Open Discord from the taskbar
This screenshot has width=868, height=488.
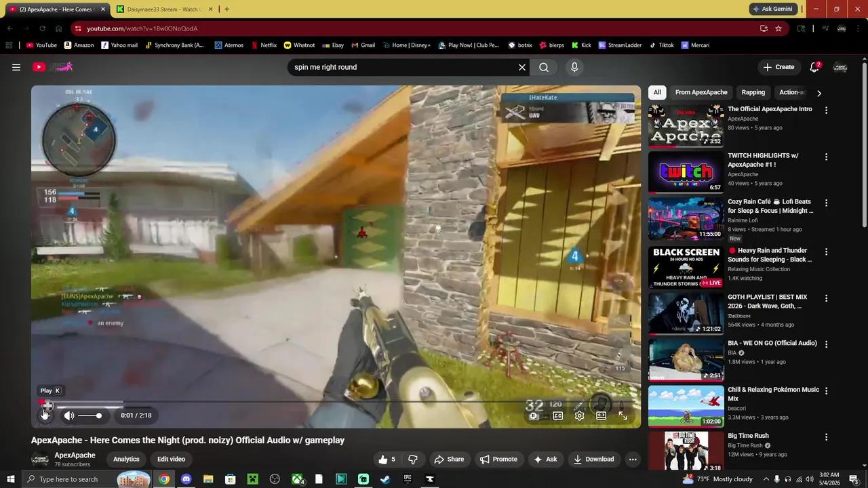pyautogui.click(x=186, y=479)
